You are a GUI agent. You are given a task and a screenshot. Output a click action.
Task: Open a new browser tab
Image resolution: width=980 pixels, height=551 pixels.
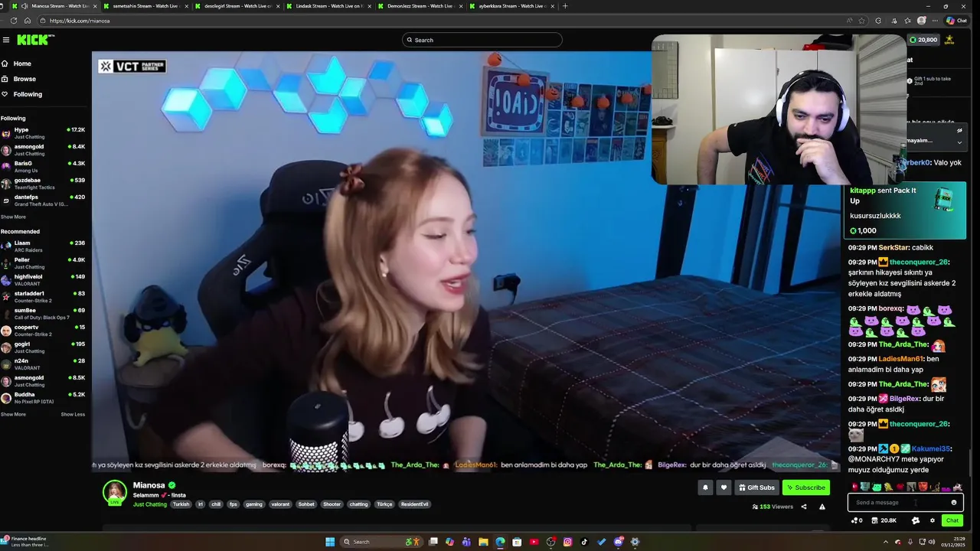click(565, 5)
